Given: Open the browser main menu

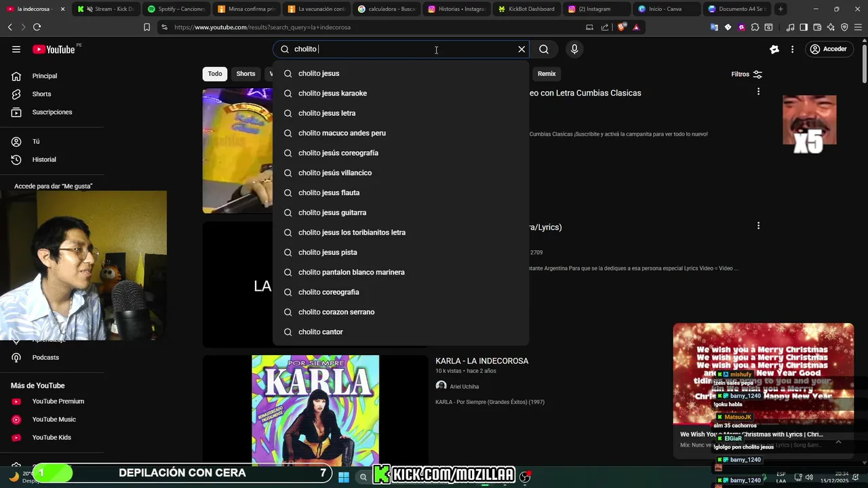Looking at the screenshot, I should click(x=858, y=27).
